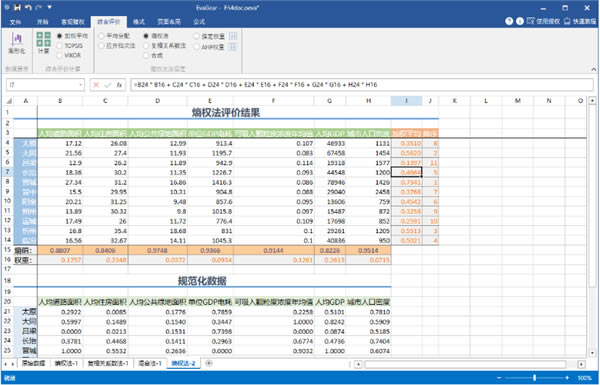This screenshot has height=385, width=600.
Task: Undo the last action in title bar
Action: [x=28, y=7]
